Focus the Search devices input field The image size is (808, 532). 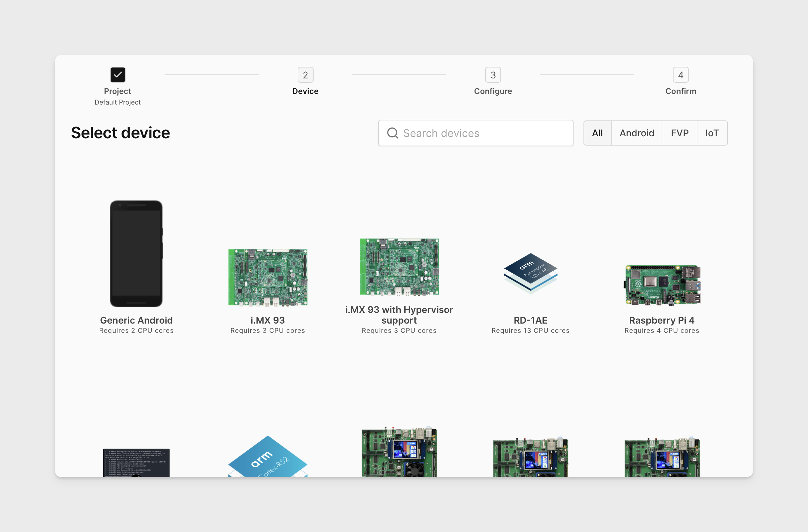(476, 133)
